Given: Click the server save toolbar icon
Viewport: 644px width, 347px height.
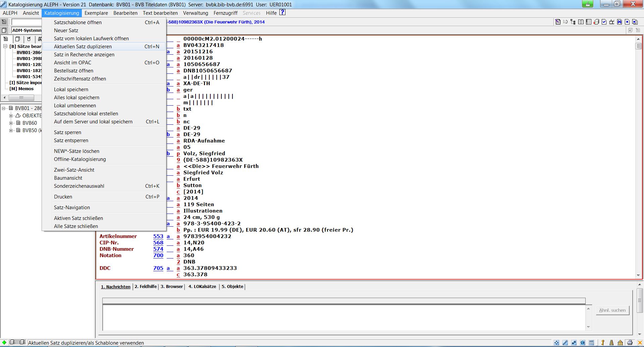Looking at the screenshot, I should pyautogui.click(x=596, y=22).
